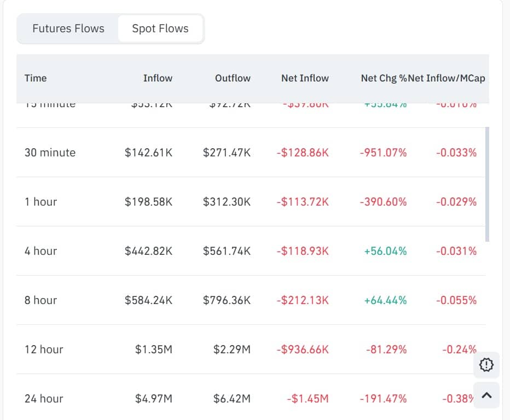Image resolution: width=510 pixels, height=420 pixels.
Task: Click the Net Inflow/MCap column header
Action: 447,78
